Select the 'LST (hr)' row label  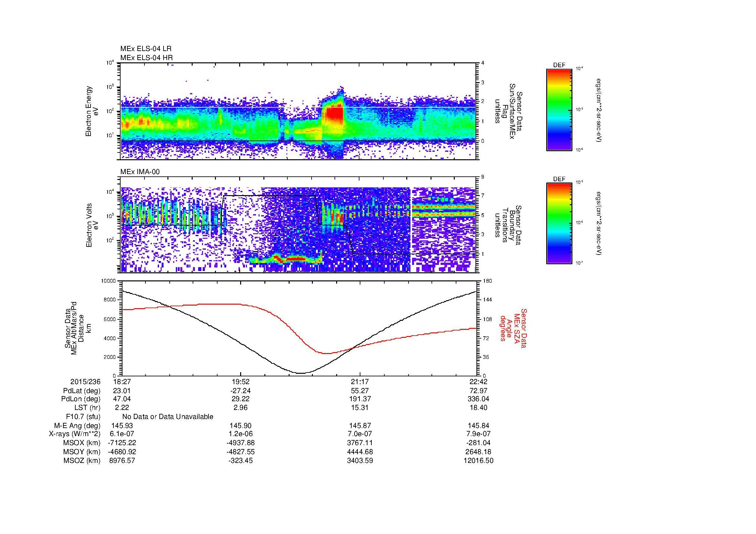pyautogui.click(x=87, y=408)
